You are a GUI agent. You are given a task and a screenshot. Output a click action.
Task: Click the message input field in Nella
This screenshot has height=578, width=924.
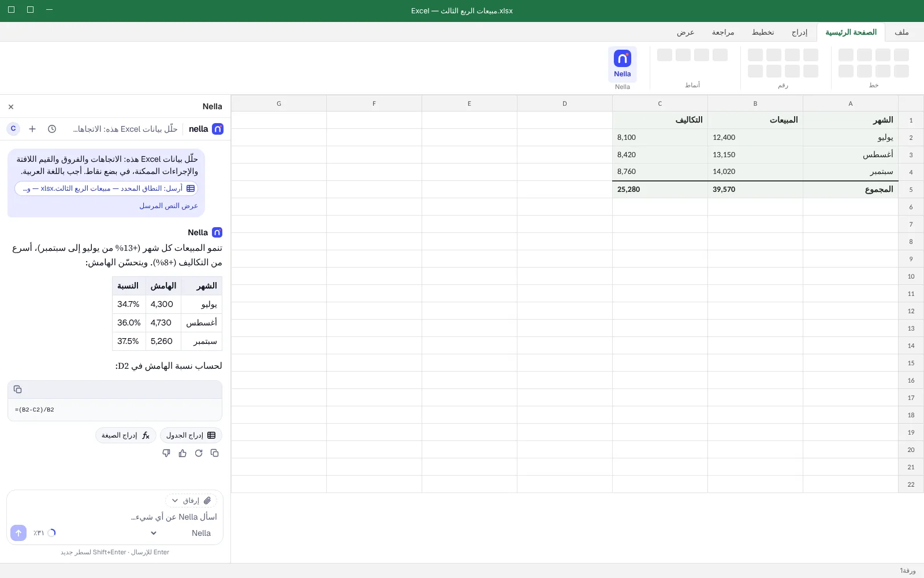click(x=115, y=517)
